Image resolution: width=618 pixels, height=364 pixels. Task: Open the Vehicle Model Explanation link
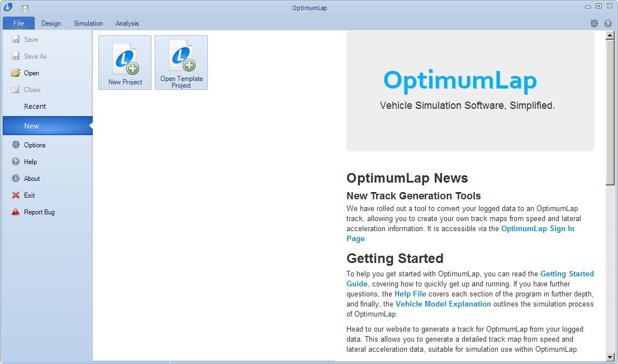444,304
